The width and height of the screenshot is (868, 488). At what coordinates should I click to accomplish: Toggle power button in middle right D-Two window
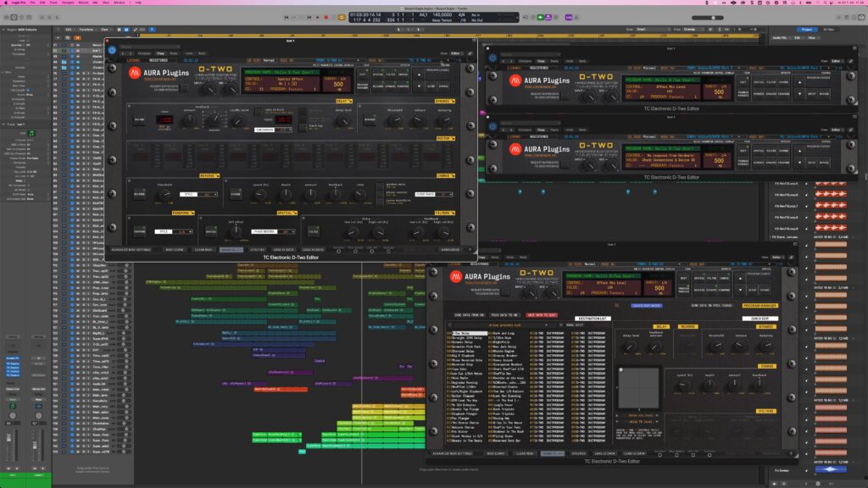coord(492,126)
